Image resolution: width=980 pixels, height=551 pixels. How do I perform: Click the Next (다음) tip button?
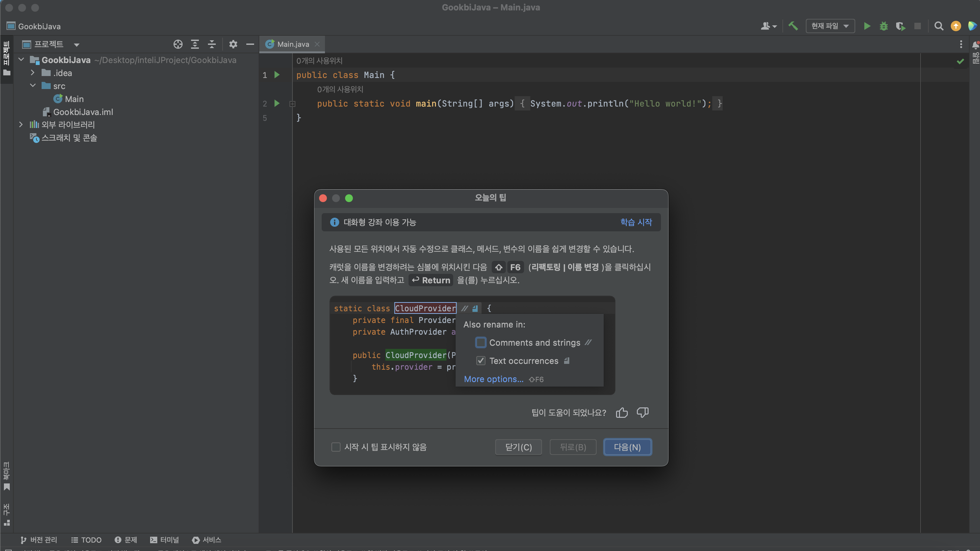[x=627, y=447]
